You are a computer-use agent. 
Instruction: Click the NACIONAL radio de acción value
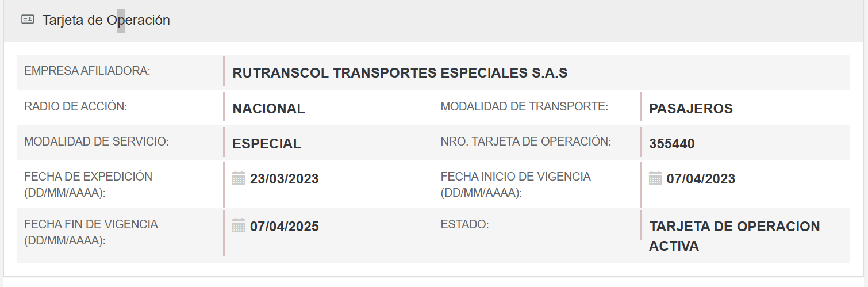click(268, 109)
